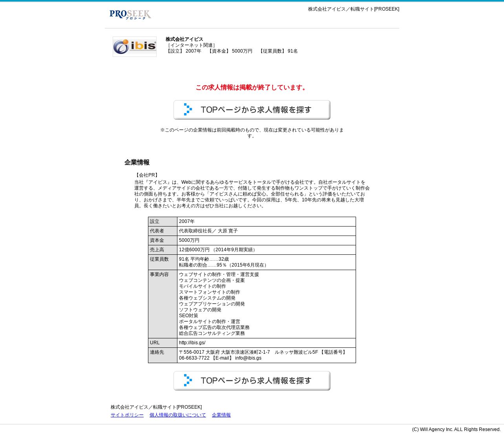Click the 代表者 table header cell
The width and height of the screenshot is (504, 433).
163,231
